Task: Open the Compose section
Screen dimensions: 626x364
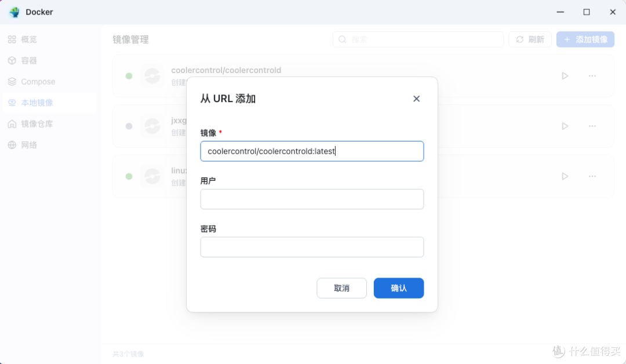Action: tap(38, 81)
